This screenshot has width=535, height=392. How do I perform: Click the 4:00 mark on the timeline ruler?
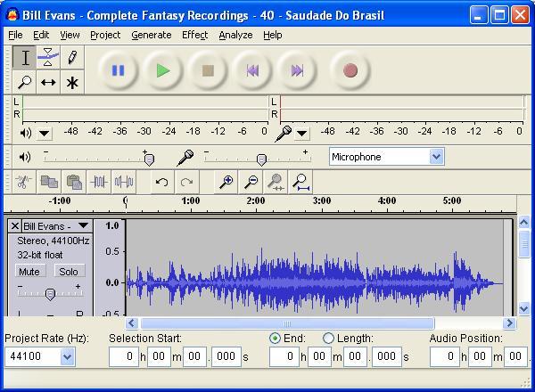click(387, 200)
